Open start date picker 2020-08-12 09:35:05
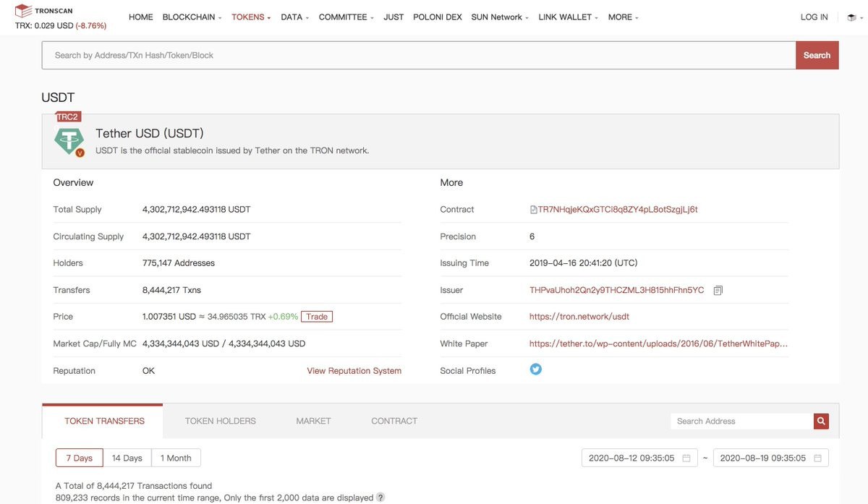The image size is (868, 504). point(639,458)
